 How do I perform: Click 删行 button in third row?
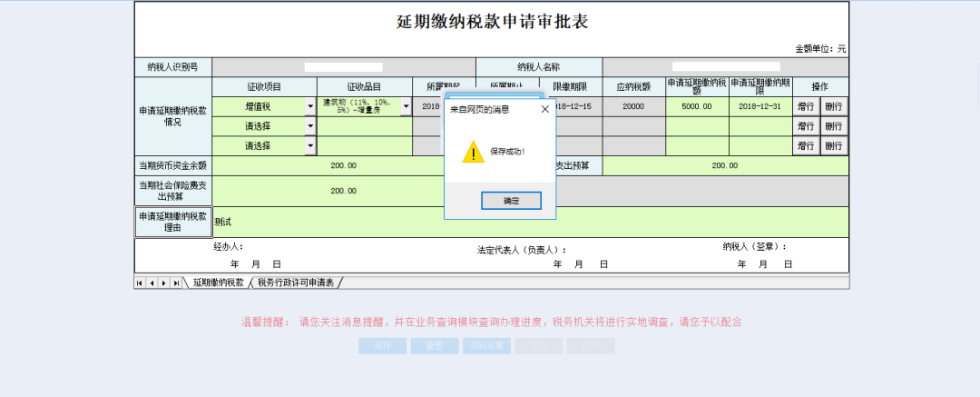[x=834, y=146]
